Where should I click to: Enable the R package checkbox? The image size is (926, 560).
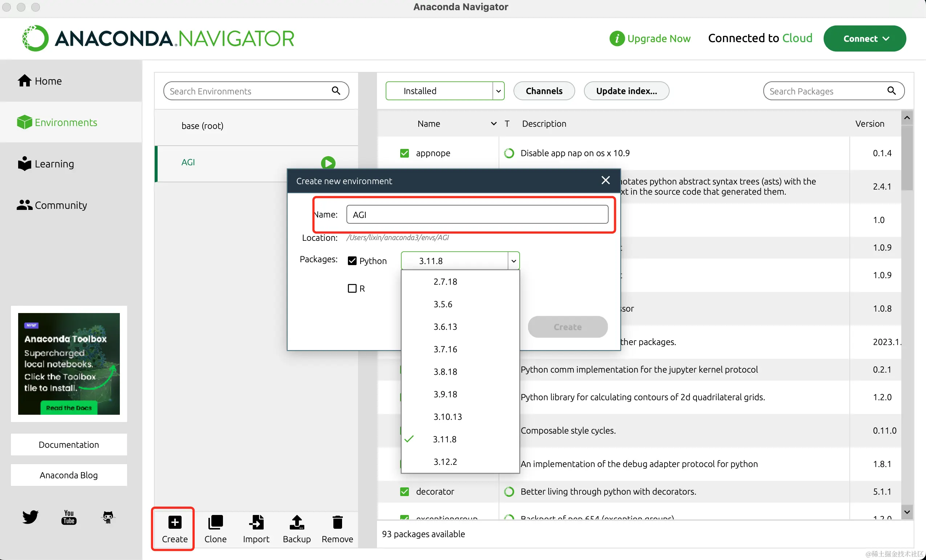pyautogui.click(x=352, y=288)
